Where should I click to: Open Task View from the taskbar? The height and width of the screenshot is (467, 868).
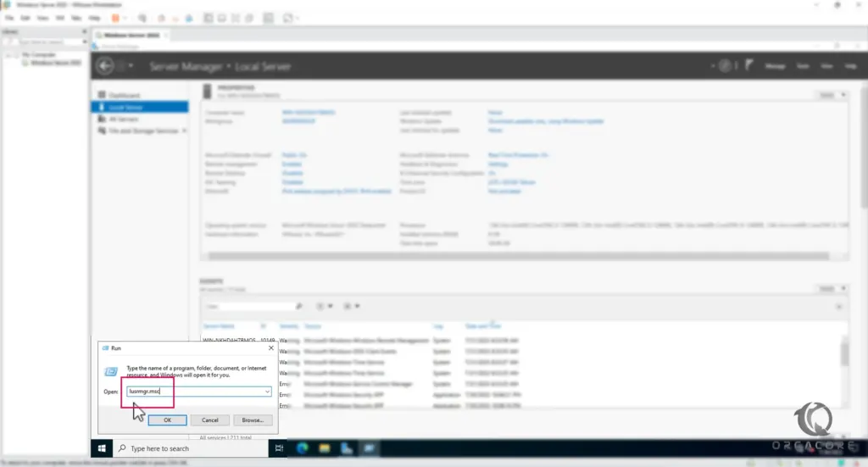[x=279, y=448]
